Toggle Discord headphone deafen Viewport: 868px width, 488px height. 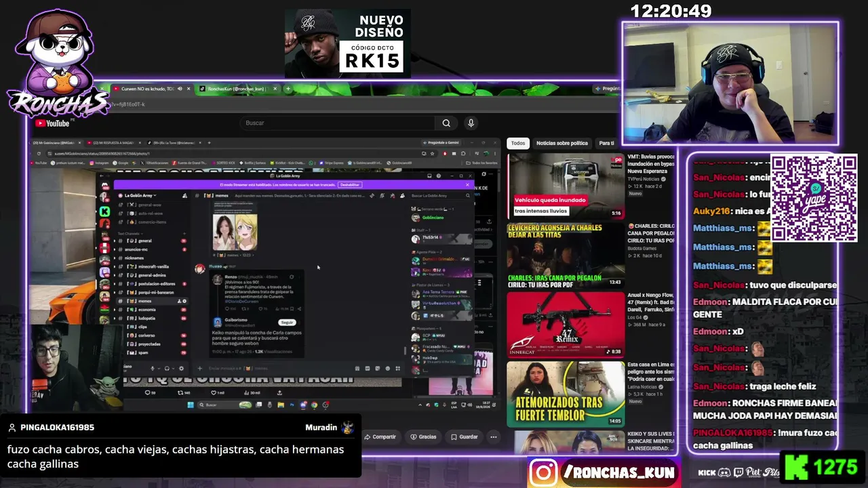click(x=166, y=369)
